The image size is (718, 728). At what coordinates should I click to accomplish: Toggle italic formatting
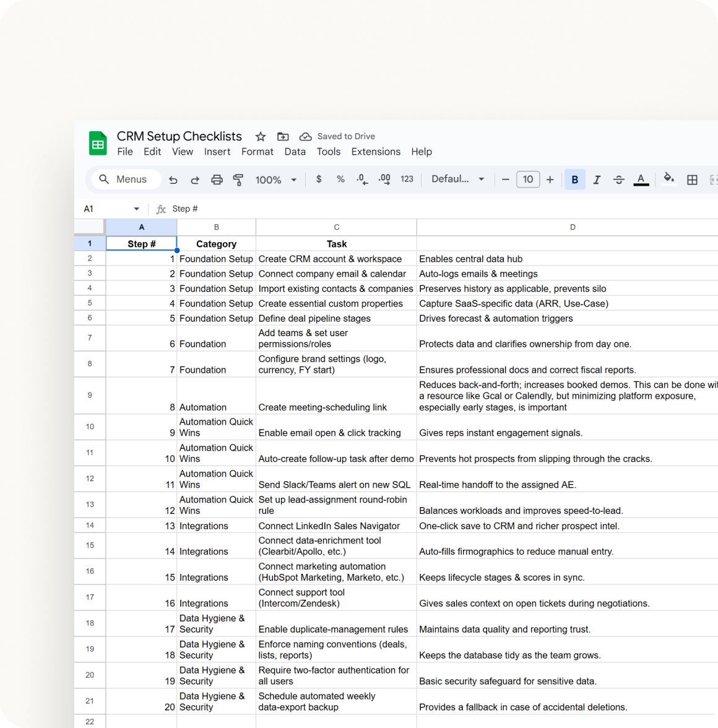pos(597,180)
